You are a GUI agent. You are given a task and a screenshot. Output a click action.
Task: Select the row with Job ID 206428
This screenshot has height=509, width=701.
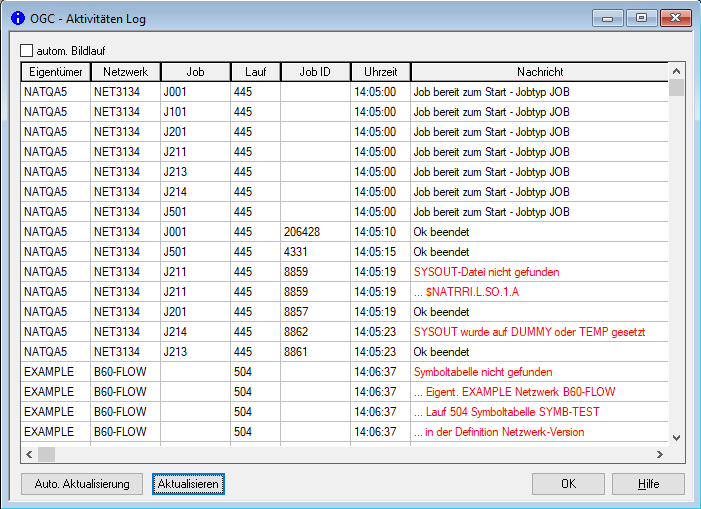click(302, 232)
